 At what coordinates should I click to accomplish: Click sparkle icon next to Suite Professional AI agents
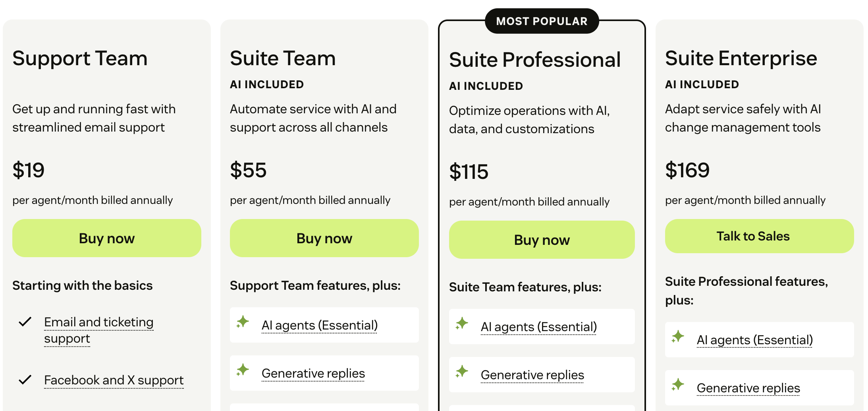pyautogui.click(x=462, y=324)
